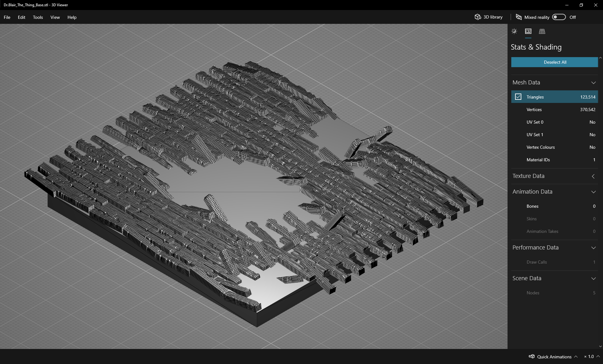Click the panel scrollbar down arrow
Viewport: 603px width, 364px height.
pos(600,346)
